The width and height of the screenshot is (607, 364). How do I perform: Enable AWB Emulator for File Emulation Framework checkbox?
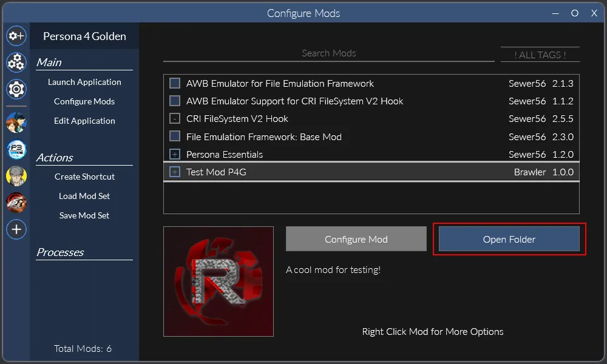point(175,83)
